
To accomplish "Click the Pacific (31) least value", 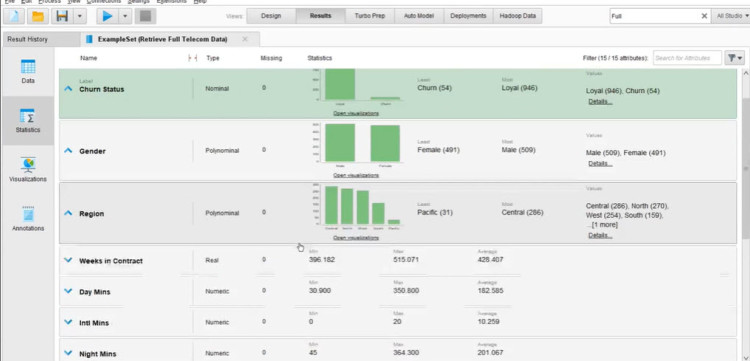I will click(x=435, y=212).
